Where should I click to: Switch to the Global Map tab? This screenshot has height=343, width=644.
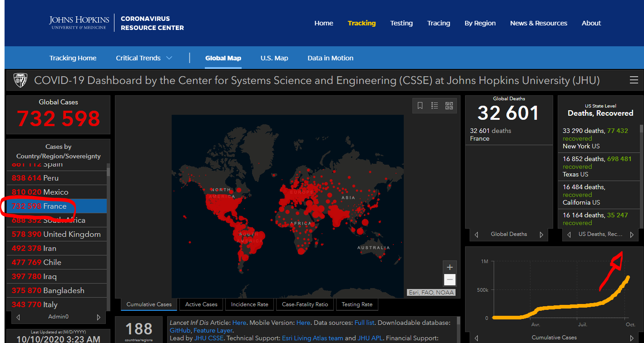(x=223, y=58)
